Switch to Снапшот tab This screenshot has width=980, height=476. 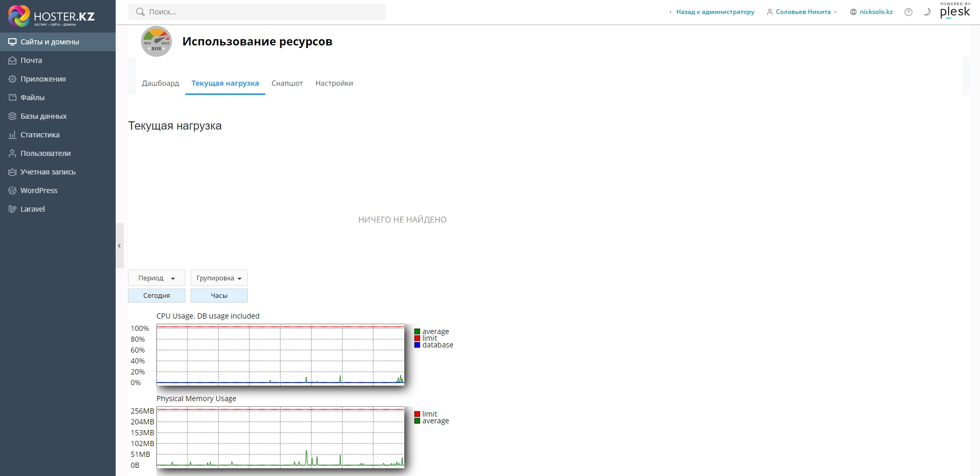click(x=287, y=83)
